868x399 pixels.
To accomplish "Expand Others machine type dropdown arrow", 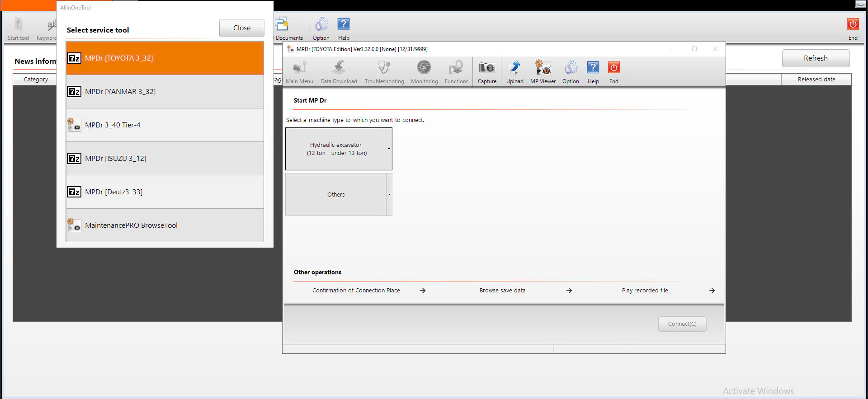I will [x=389, y=195].
